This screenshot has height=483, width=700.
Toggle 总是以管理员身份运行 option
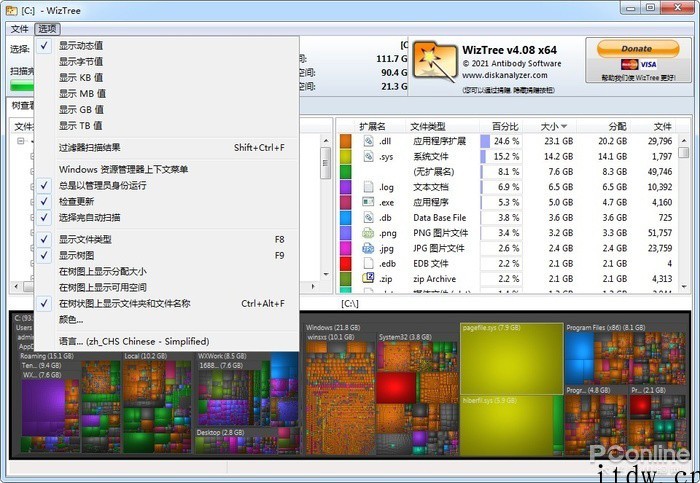[166, 186]
